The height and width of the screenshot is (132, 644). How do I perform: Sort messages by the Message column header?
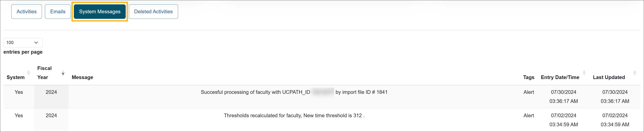(82, 77)
